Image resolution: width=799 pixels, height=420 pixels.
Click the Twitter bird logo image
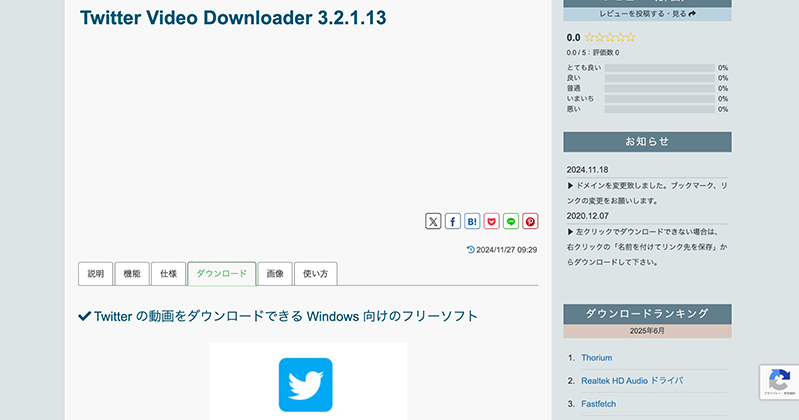306,385
